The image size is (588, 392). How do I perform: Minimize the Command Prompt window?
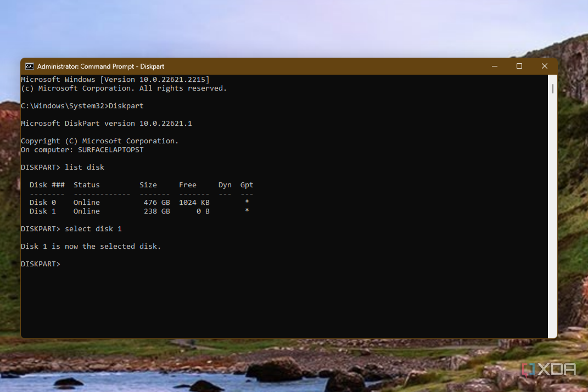495,66
